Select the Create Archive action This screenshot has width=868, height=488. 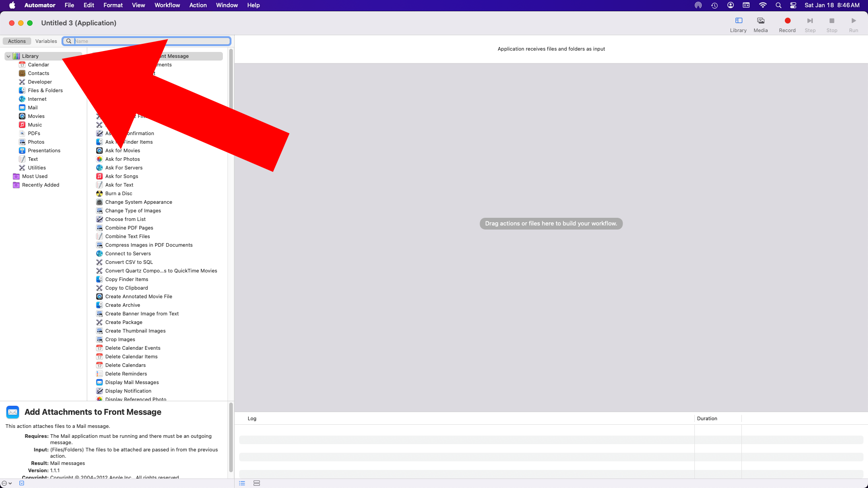pos(123,305)
